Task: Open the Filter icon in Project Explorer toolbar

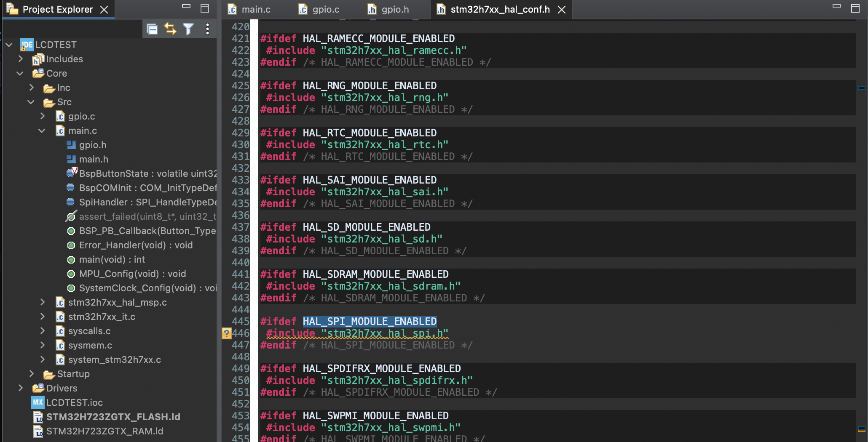Action: point(188,29)
